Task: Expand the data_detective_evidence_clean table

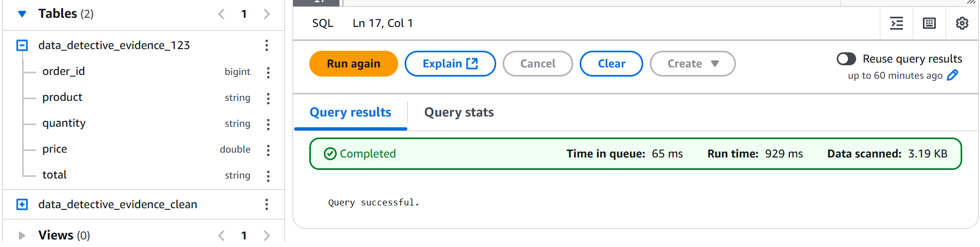Action: 22,204
